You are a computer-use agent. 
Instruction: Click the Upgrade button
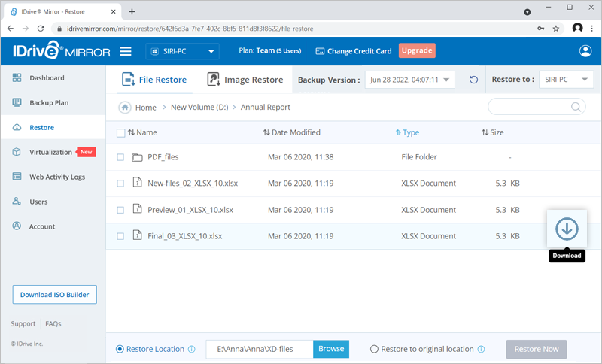click(417, 50)
